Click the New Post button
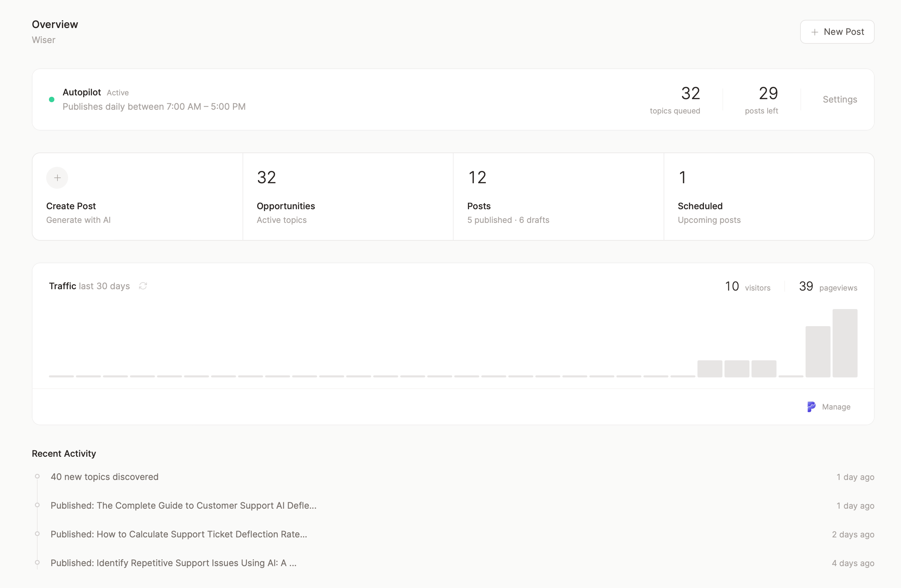The image size is (901, 588). (x=837, y=32)
